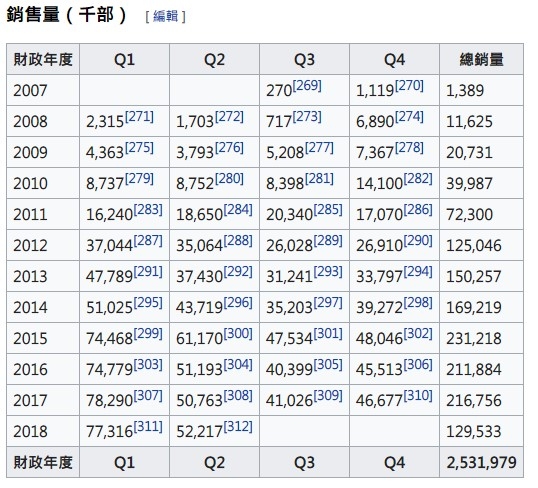538x488 pixels.
Task: Click reference [284] next to 18,650
Action: pos(238,209)
